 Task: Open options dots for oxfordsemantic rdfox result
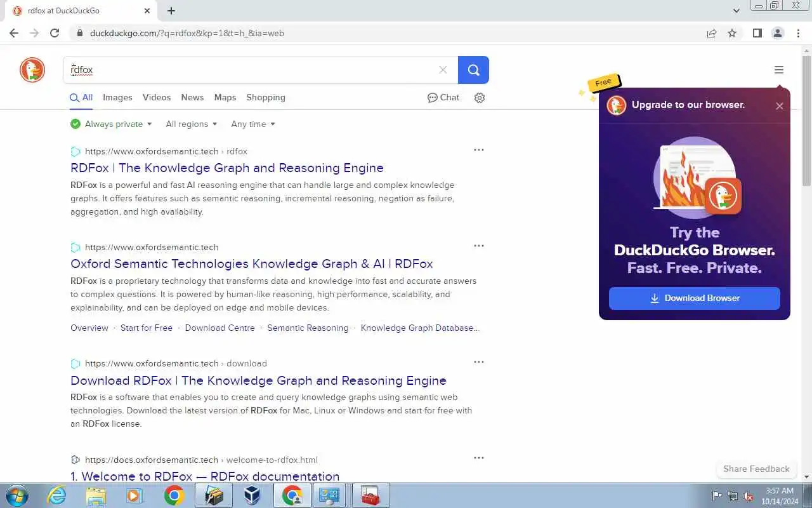coord(479,150)
